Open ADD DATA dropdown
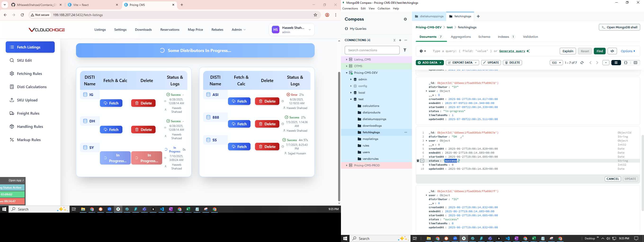Image resolution: width=644 pixels, height=242 pixels. click(430, 63)
